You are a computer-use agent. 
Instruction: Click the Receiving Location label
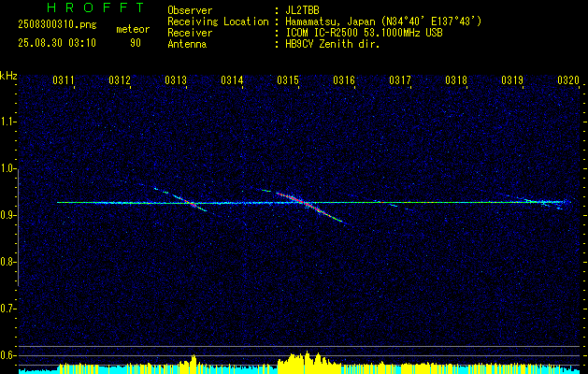coord(218,22)
